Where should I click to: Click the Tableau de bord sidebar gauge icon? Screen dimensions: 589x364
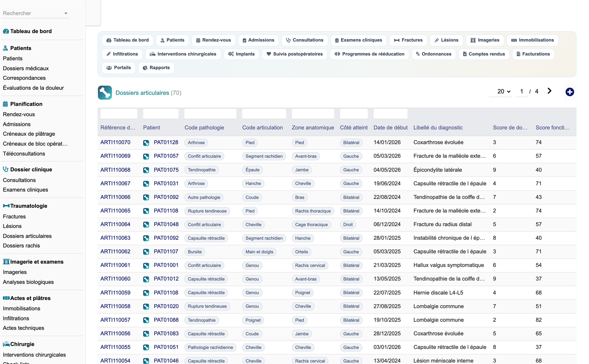[x=6, y=31]
